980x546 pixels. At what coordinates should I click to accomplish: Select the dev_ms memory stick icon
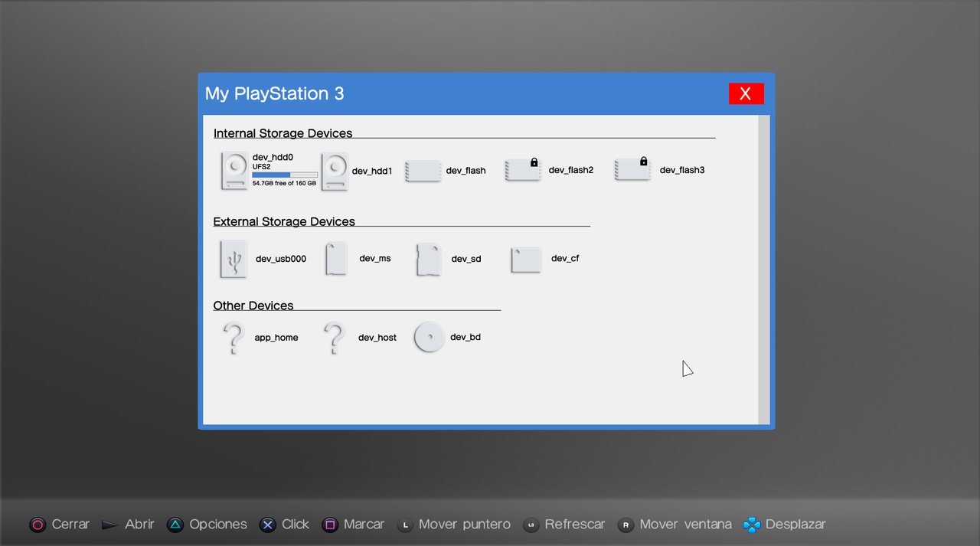pyautogui.click(x=336, y=259)
